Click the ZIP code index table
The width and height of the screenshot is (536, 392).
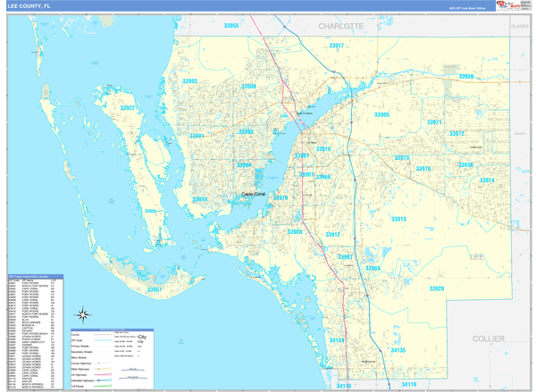pyautogui.click(x=35, y=330)
